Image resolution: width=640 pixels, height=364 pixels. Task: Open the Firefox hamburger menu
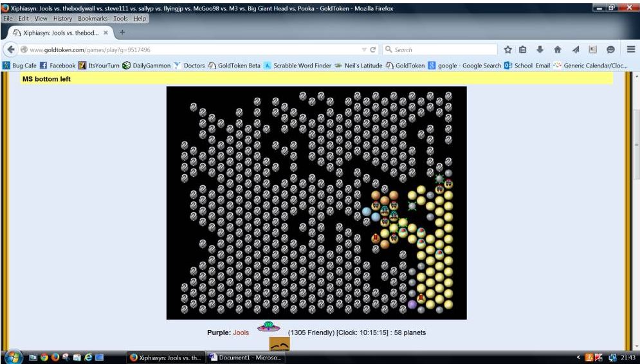[x=630, y=50]
